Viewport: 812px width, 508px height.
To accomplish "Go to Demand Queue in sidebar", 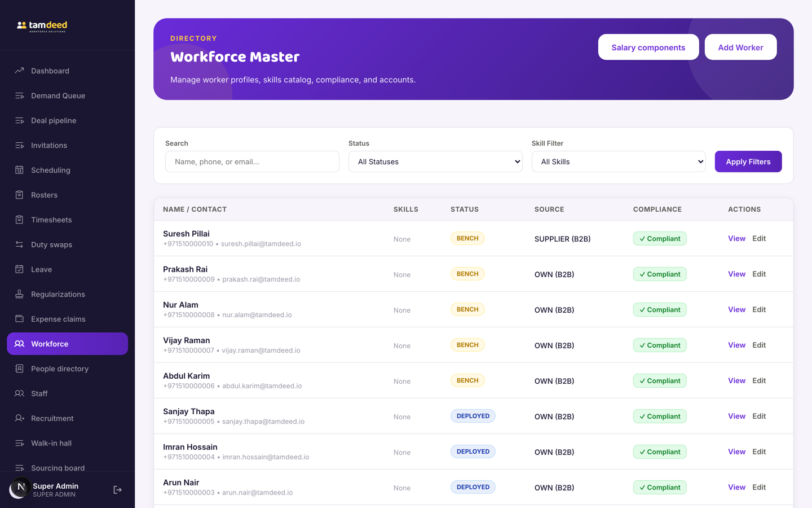I will coord(67,95).
